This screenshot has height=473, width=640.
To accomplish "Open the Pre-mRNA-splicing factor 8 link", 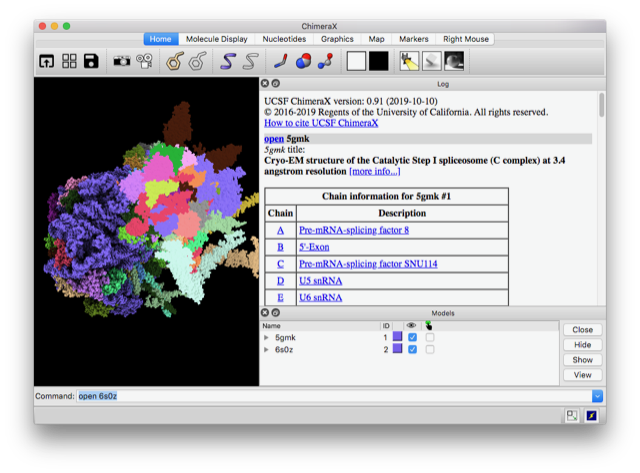I will coord(353,230).
